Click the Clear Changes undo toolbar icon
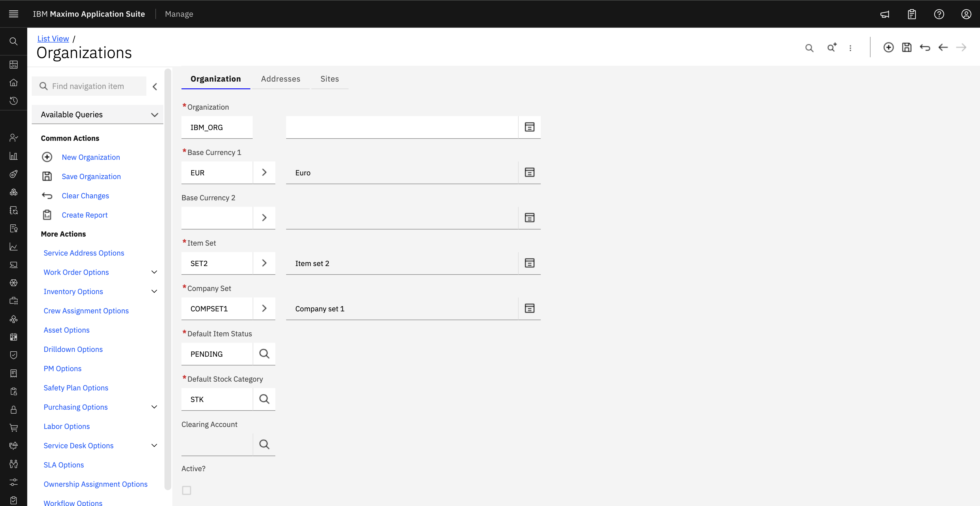Image resolution: width=980 pixels, height=506 pixels. click(925, 47)
